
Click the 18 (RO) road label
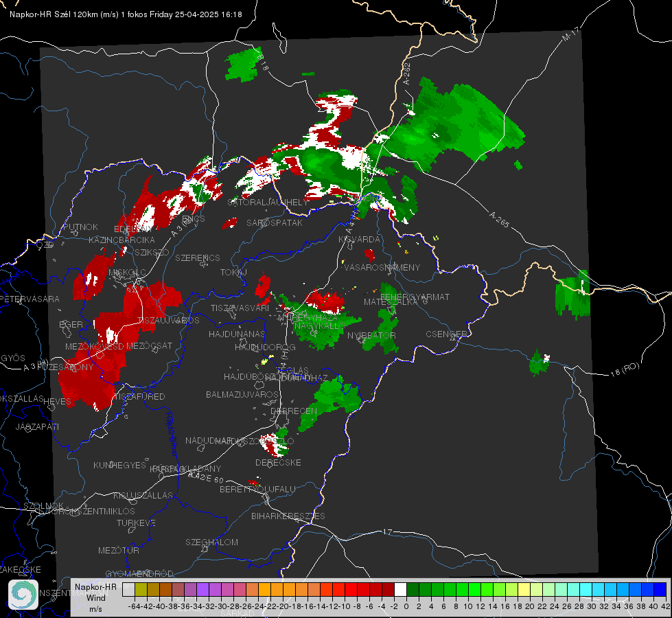pyautogui.click(x=625, y=370)
